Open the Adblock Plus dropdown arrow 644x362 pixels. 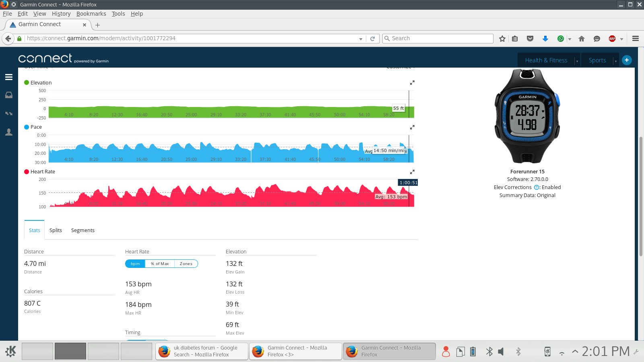tap(621, 39)
